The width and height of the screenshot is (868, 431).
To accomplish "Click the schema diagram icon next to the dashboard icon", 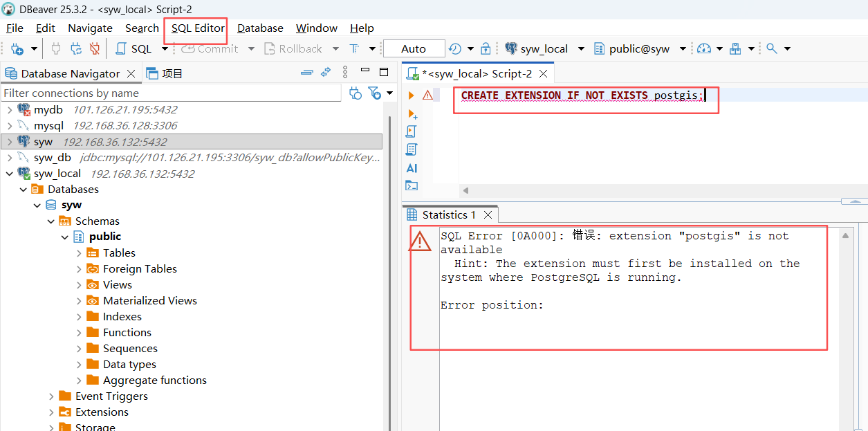I will pos(735,49).
